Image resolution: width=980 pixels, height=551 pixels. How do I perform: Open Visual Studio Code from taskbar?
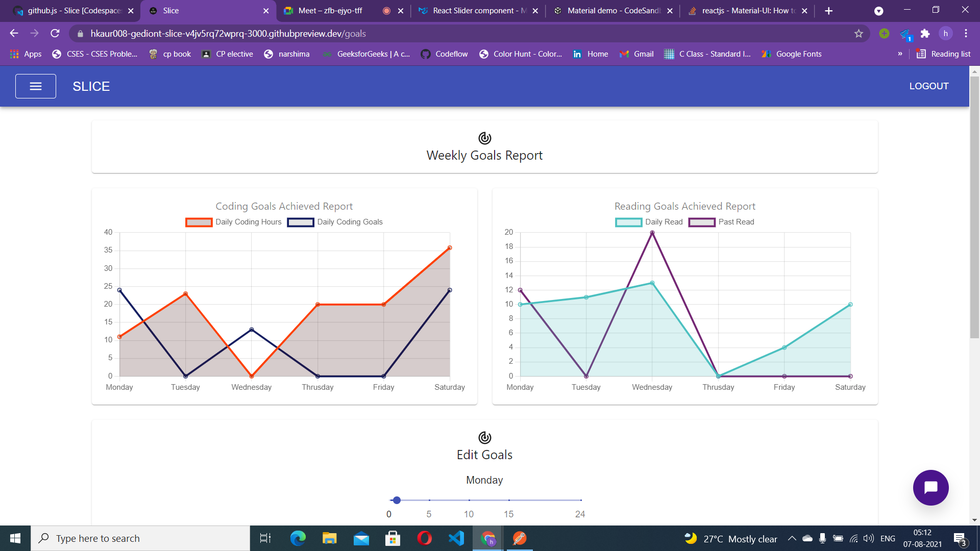(456, 538)
